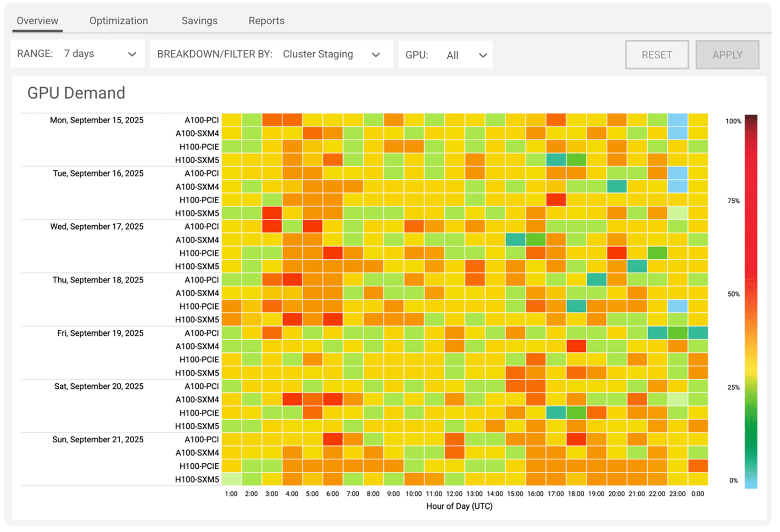This screenshot has height=532, width=780.
Task: Open the Savings tab
Action: pos(199,21)
